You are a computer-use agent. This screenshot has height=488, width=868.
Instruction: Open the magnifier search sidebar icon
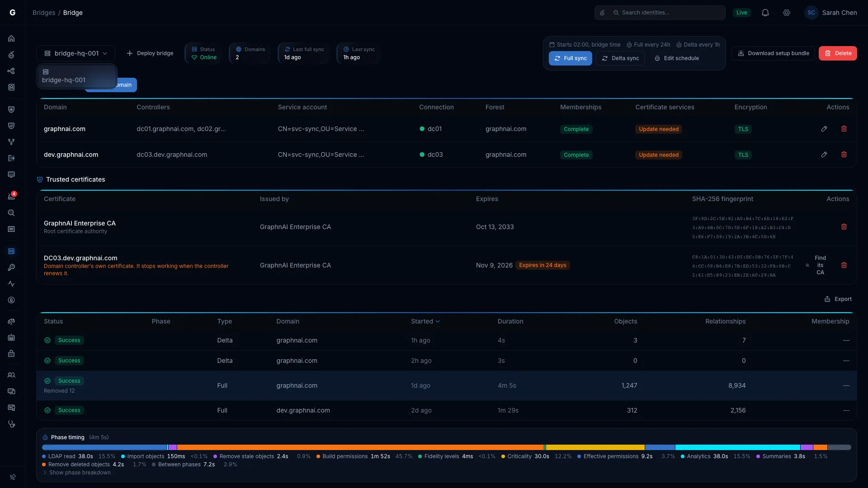[12, 213]
